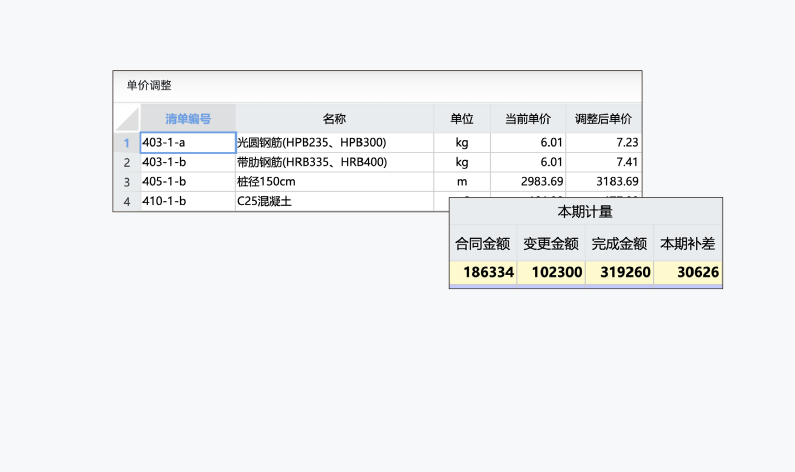Viewport: 795px width, 472px height.
Task: Click the 403-1-a code cell
Action: pyautogui.click(x=188, y=143)
